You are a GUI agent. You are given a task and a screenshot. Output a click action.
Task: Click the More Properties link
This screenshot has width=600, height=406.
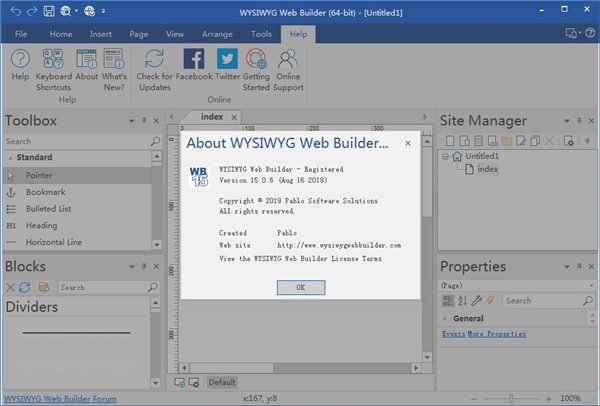(x=496, y=334)
